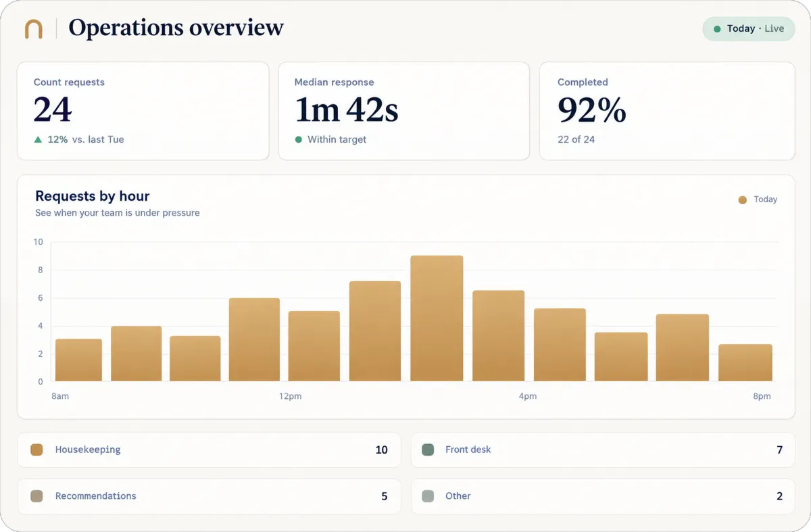Click the Housekeeping orange color swatch
This screenshot has width=811, height=532.
(x=36, y=450)
